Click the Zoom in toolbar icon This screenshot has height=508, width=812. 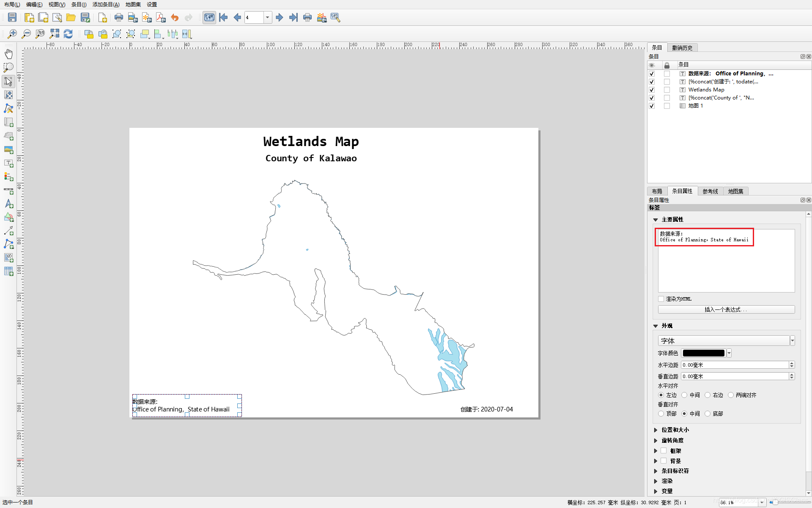pos(12,34)
